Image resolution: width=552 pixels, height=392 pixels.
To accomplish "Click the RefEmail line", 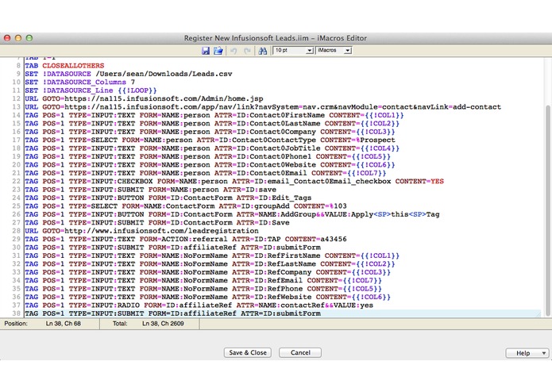I will click(x=203, y=281).
